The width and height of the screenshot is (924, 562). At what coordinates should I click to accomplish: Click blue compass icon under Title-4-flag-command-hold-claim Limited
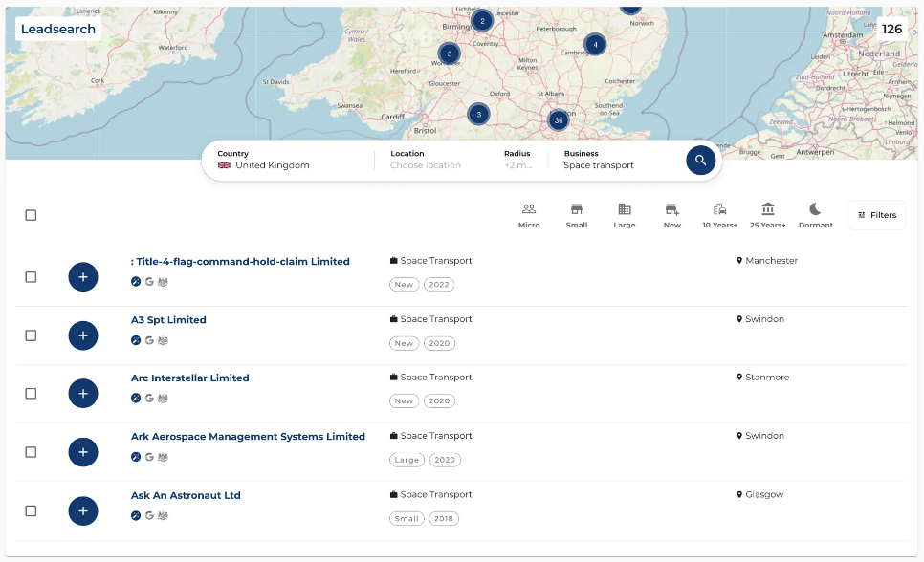pos(136,282)
